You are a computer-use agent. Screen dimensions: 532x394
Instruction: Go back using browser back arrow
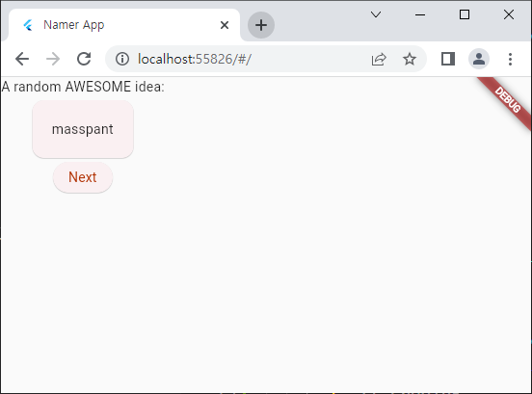[22, 59]
